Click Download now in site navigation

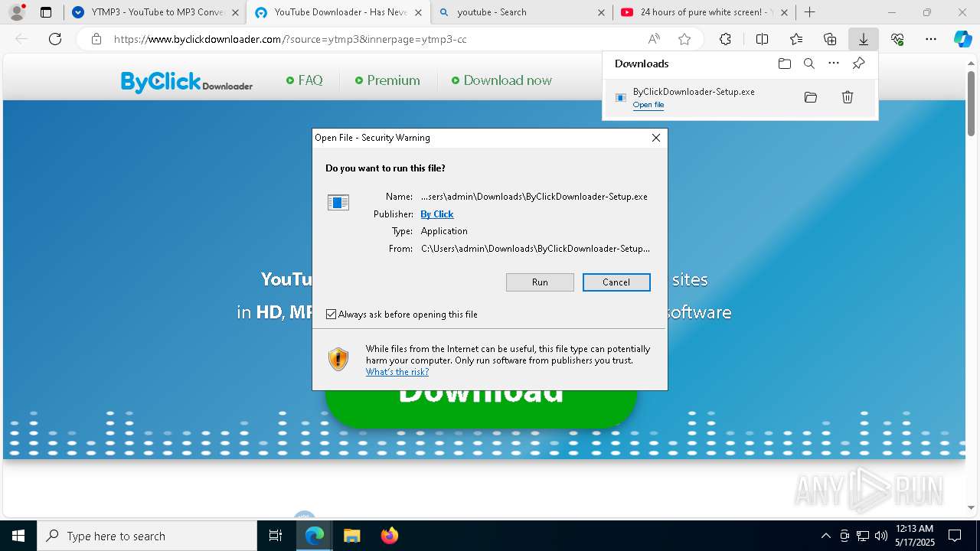[x=501, y=80]
